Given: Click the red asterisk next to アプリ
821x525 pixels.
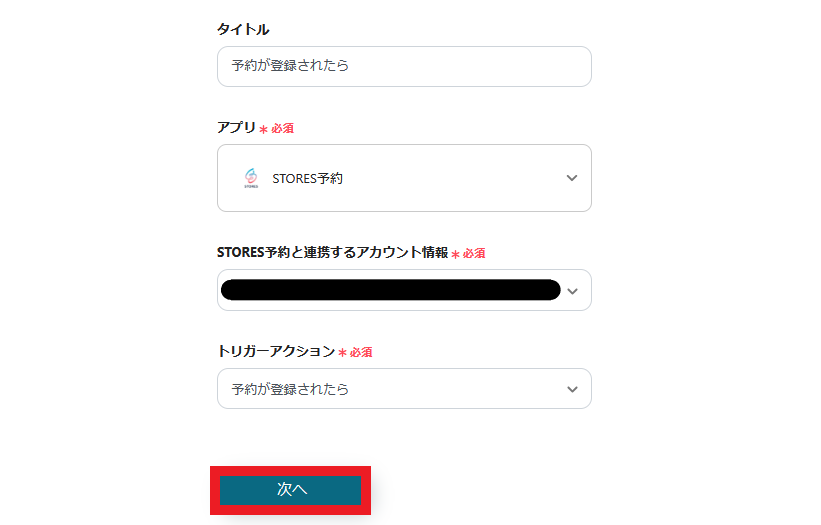Looking at the screenshot, I should 263,129.
